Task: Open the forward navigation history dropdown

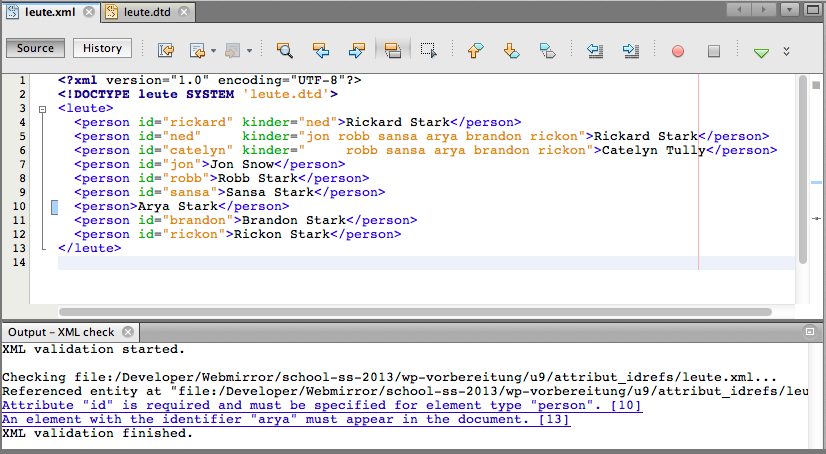Action: [x=249, y=51]
